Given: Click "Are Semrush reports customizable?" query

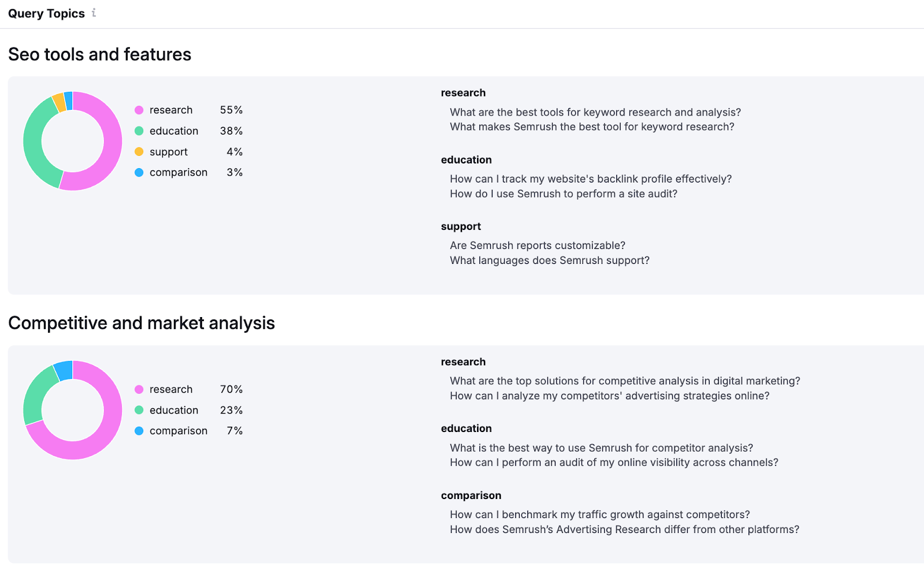Looking at the screenshot, I should coord(537,246).
